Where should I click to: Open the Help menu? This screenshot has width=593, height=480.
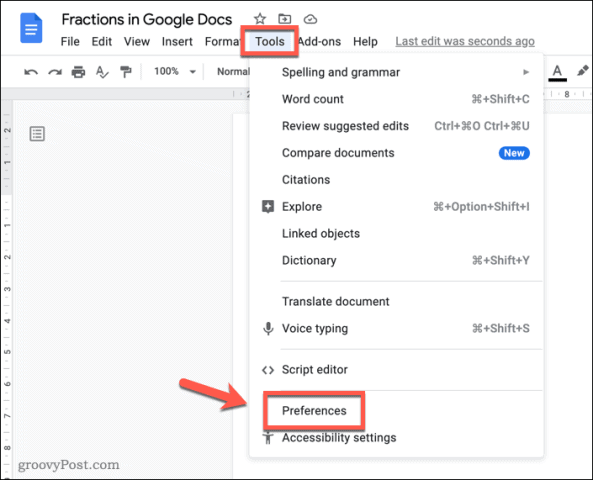(365, 41)
